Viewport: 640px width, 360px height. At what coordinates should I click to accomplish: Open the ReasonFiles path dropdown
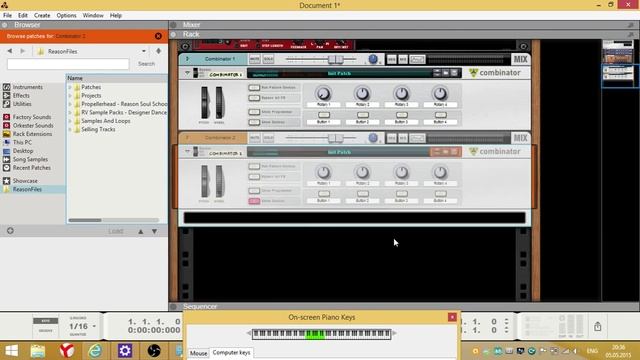pyautogui.click(x=144, y=51)
